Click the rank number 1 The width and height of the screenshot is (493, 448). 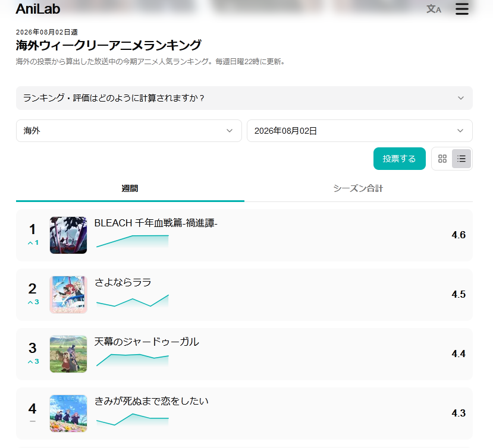tap(32, 229)
